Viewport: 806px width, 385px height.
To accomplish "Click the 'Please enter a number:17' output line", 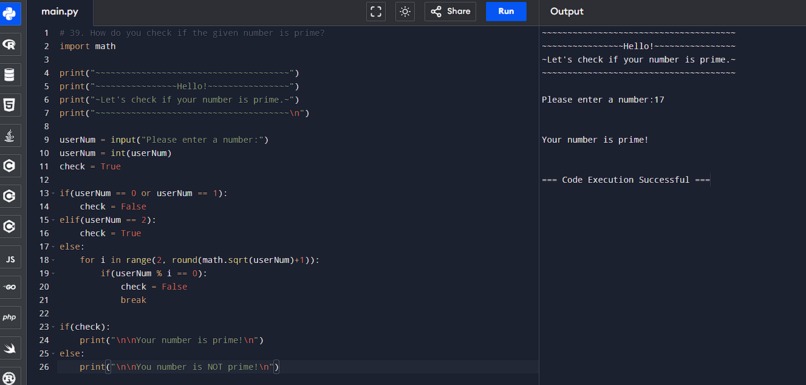I will [x=602, y=100].
